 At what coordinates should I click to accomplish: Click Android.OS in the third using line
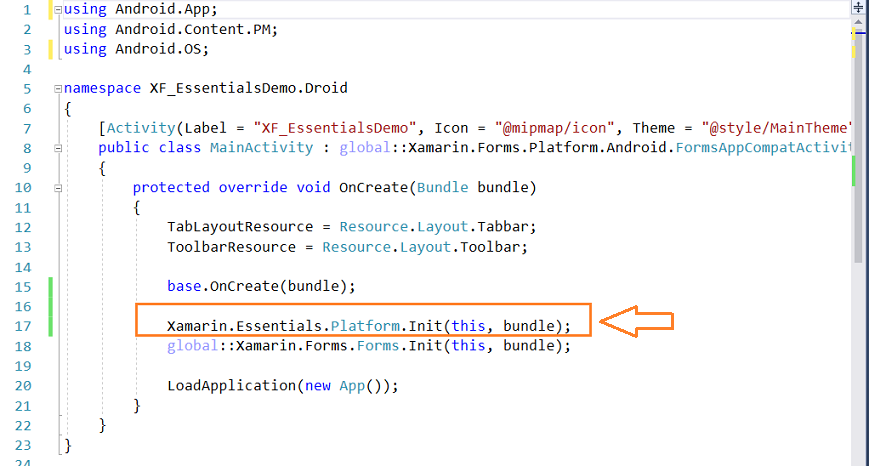point(157,49)
